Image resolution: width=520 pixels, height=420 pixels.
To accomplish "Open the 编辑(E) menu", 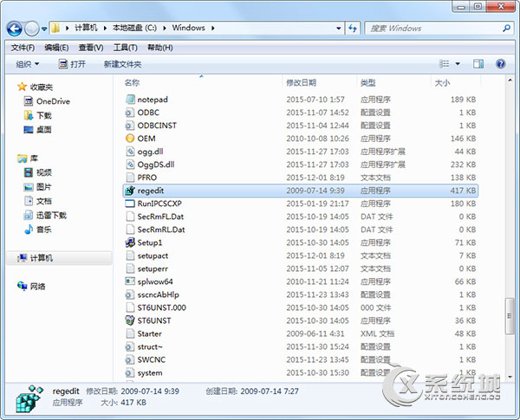I will (56, 48).
